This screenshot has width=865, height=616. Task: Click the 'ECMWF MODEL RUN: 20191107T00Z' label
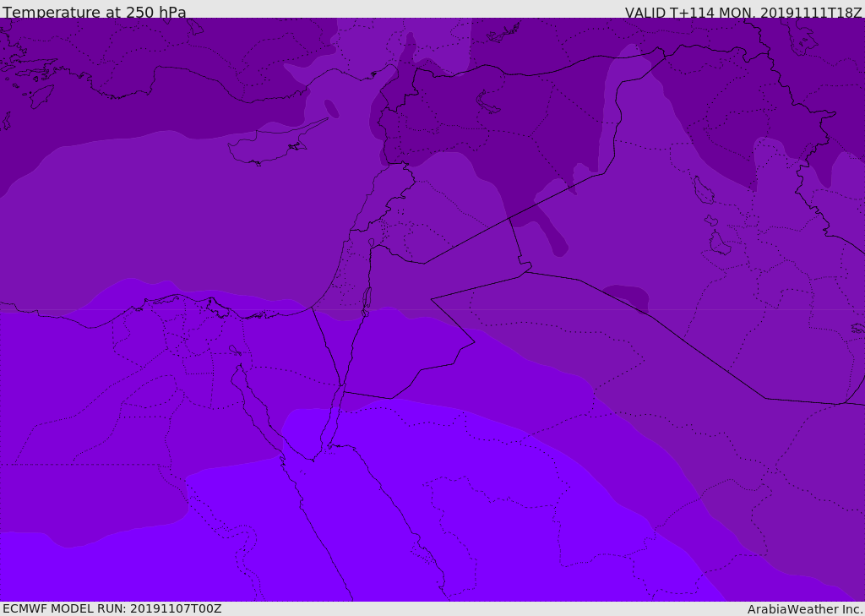[112, 609]
